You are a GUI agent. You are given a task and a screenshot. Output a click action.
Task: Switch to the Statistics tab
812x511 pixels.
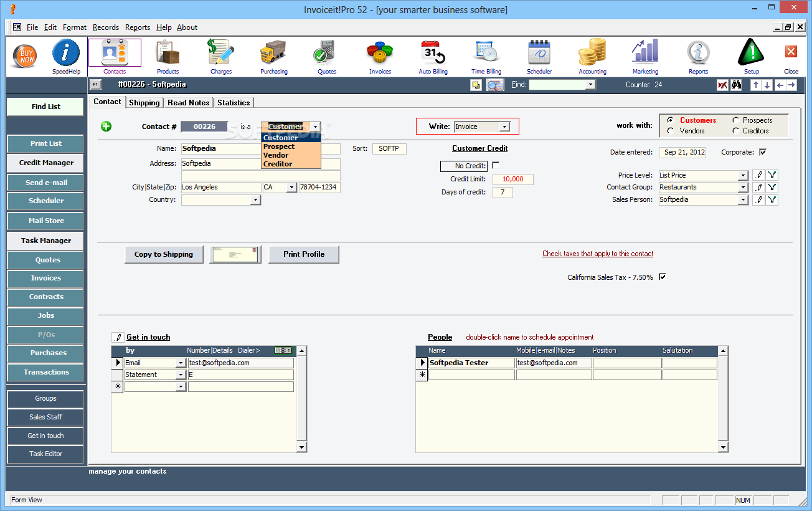(234, 102)
